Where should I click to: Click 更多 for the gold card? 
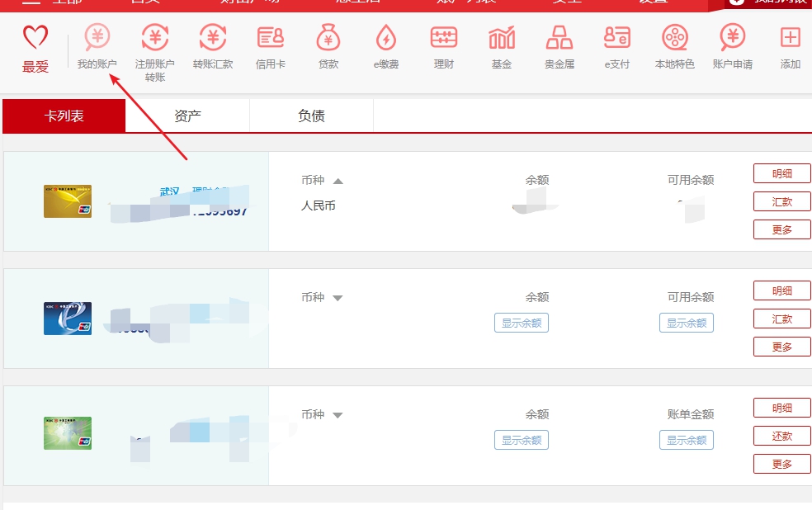tap(782, 229)
